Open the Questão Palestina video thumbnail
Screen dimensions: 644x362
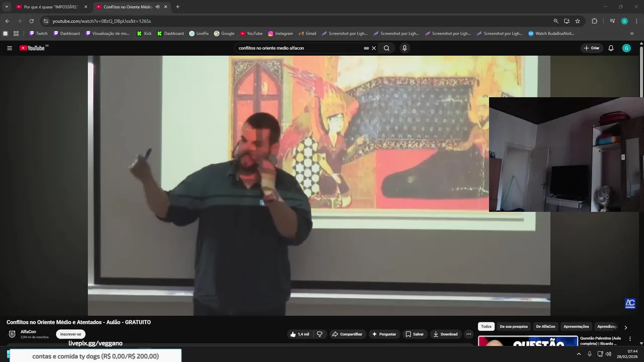528,341
